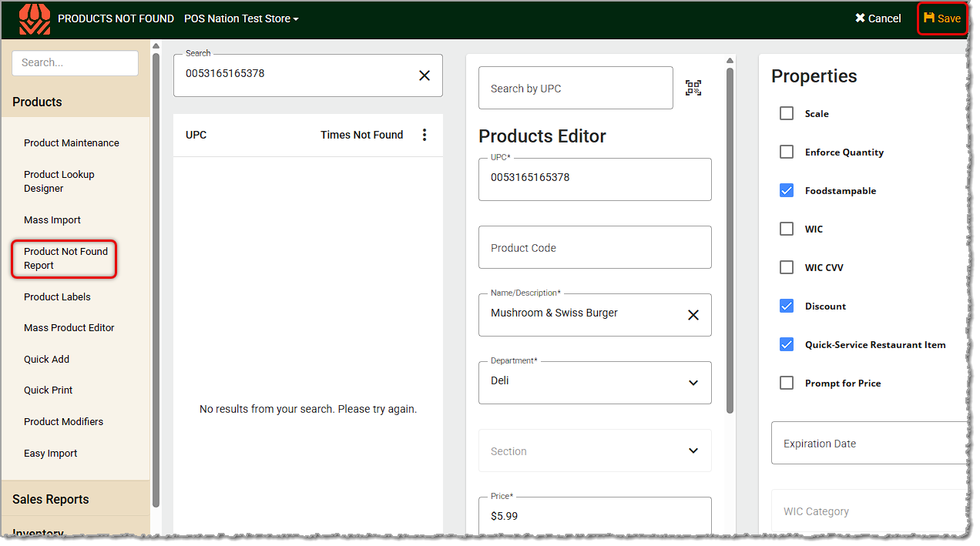Select Quick Add menu item
The height and width of the screenshot is (546, 980).
(46, 359)
